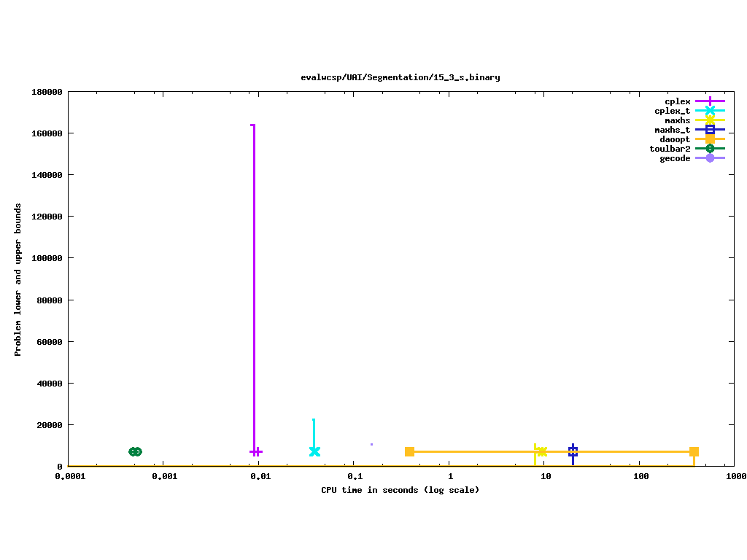
Task: Click the purple cplex plus marker on plot
Action: click(256, 451)
